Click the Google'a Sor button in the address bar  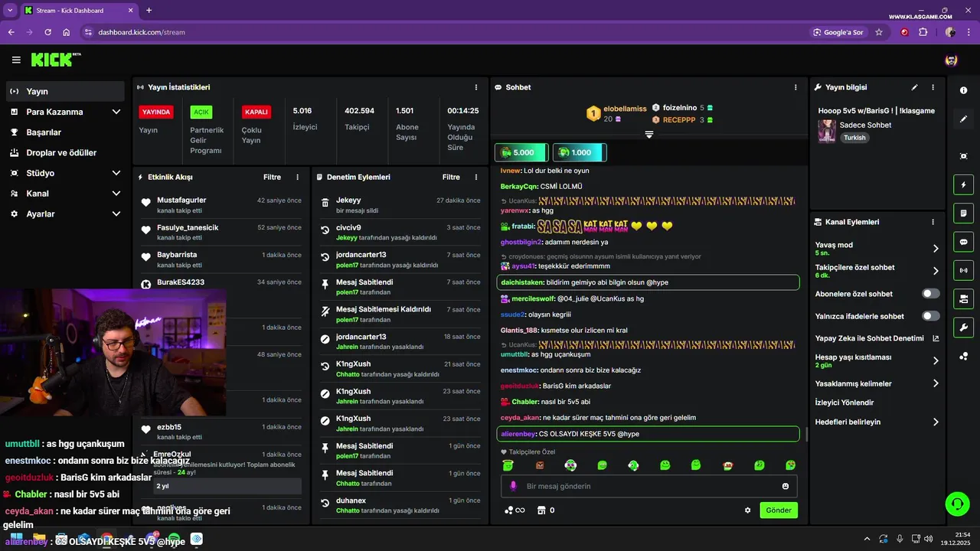click(838, 32)
